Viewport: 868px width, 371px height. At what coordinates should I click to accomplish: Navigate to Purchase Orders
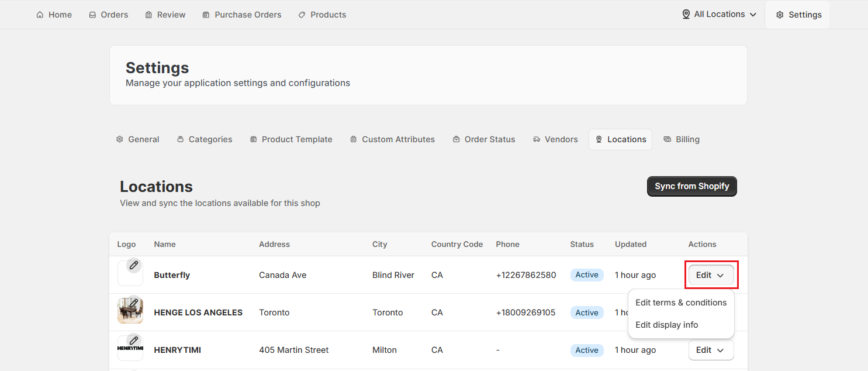click(x=241, y=15)
